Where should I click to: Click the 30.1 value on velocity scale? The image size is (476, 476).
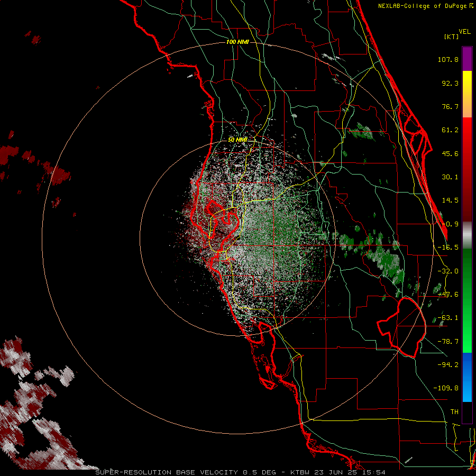click(450, 177)
